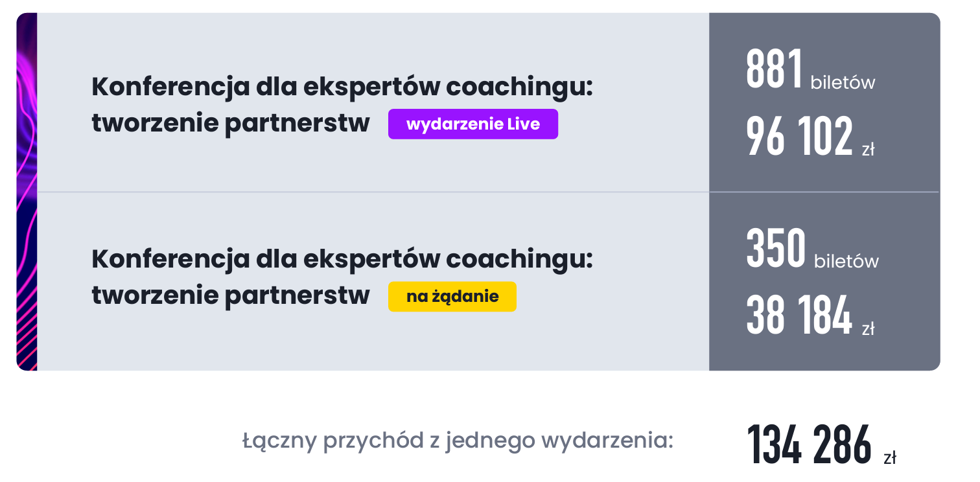Click the 134 286 total revenue amount
The width and height of the screenshot is (980, 482).
click(x=810, y=444)
